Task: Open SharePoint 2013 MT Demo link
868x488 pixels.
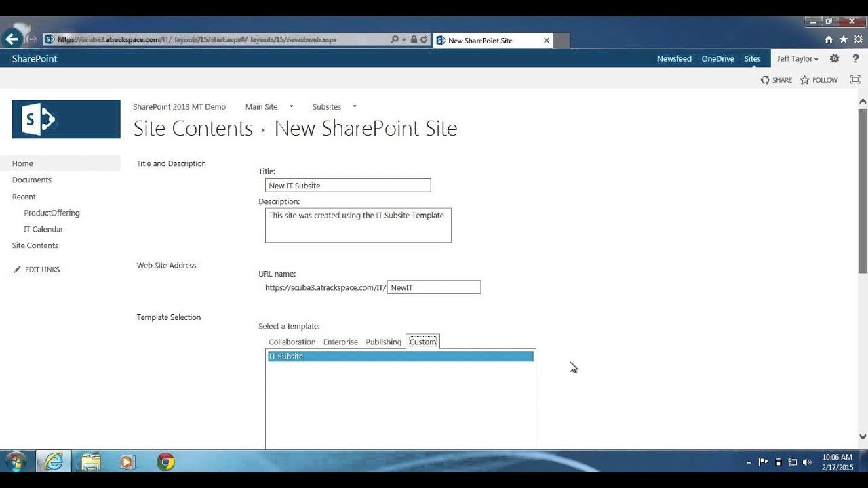Action: click(x=180, y=106)
